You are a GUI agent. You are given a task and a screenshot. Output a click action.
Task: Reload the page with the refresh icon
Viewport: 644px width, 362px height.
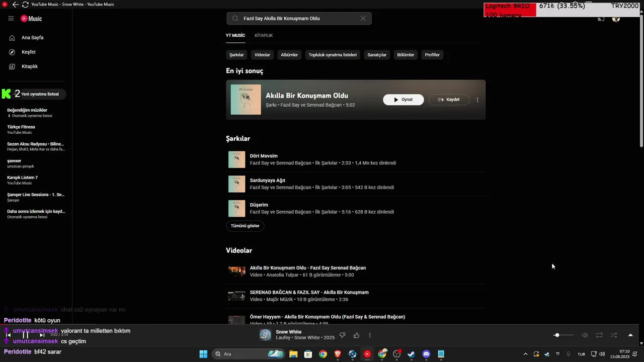[x=25, y=5]
